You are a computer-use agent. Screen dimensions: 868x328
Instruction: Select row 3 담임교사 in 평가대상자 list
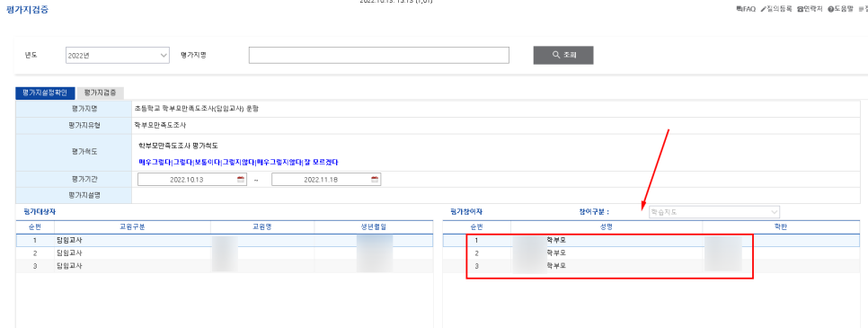point(225,265)
